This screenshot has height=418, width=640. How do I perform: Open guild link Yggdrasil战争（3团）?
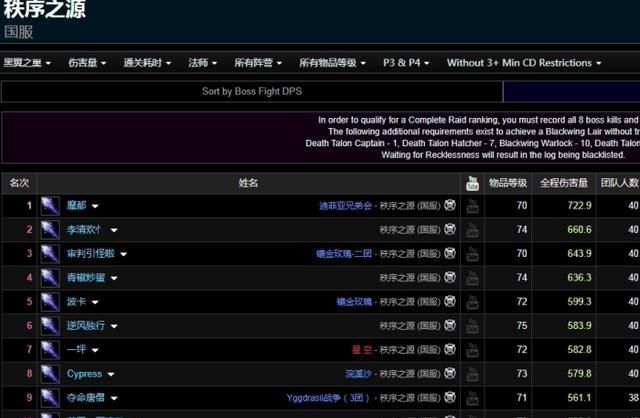(x=328, y=398)
